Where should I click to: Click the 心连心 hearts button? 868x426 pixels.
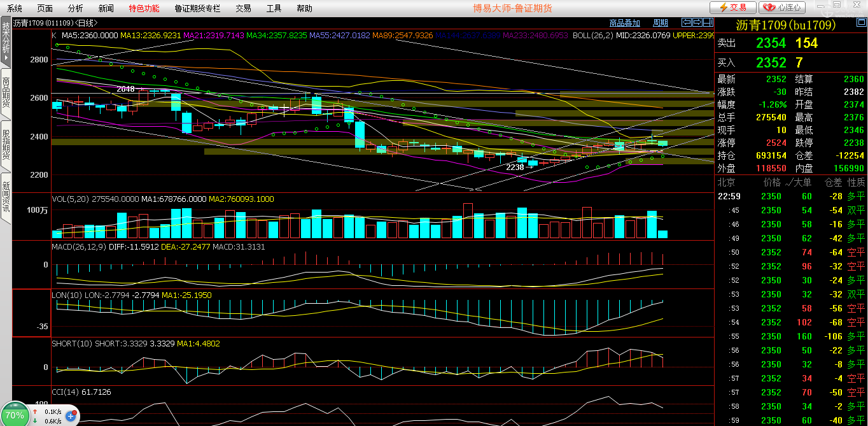click(783, 8)
